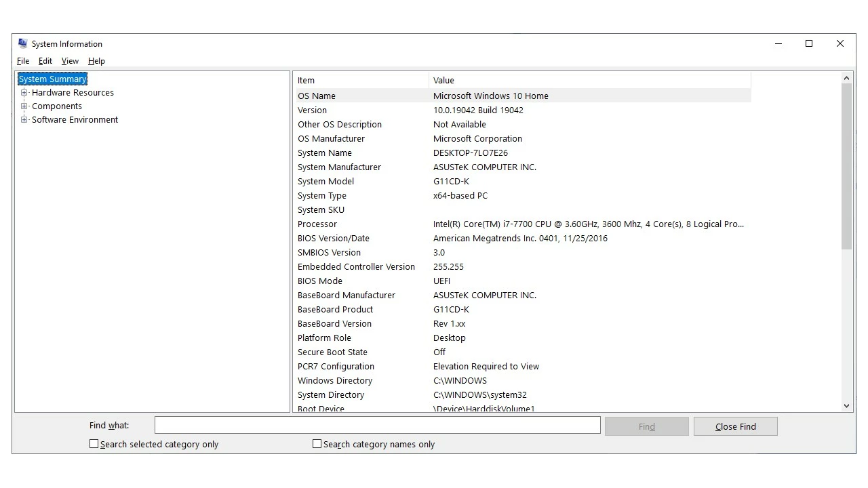Viewport: 868px width, 488px height.
Task: Select the BIOS Mode row
Action: [x=523, y=281]
